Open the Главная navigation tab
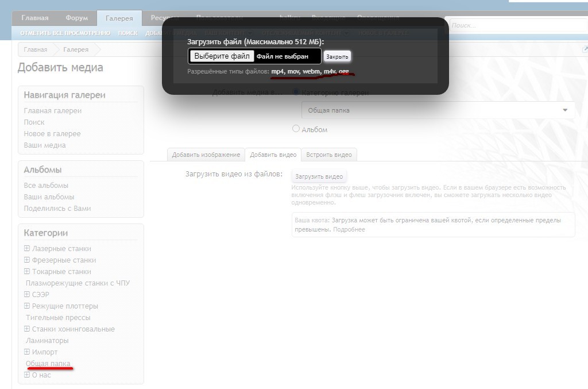 tap(35, 18)
